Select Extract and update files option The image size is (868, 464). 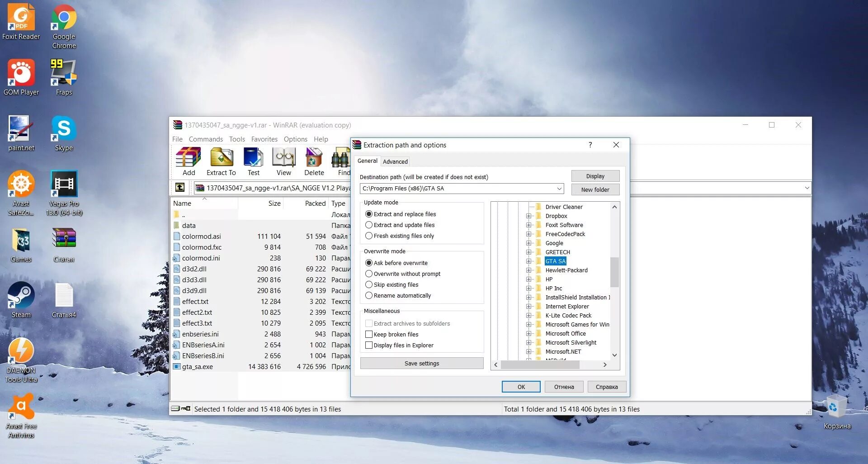pyautogui.click(x=369, y=225)
